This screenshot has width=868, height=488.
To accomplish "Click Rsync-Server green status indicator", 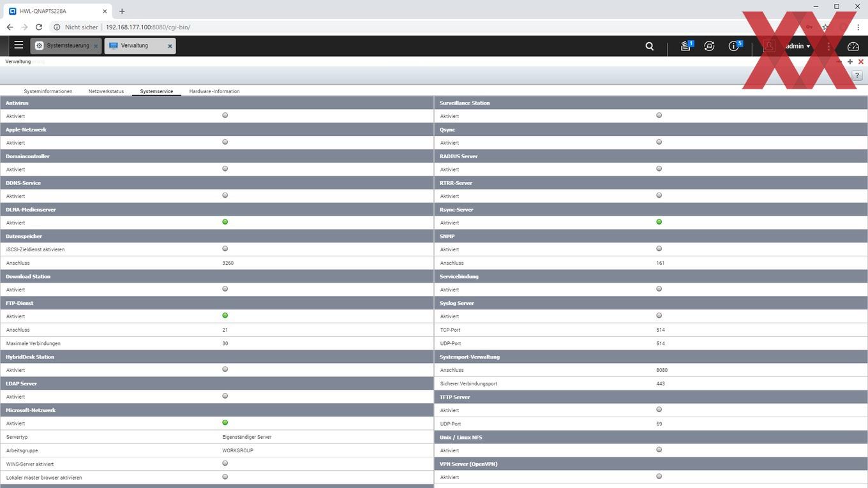I will tap(659, 222).
